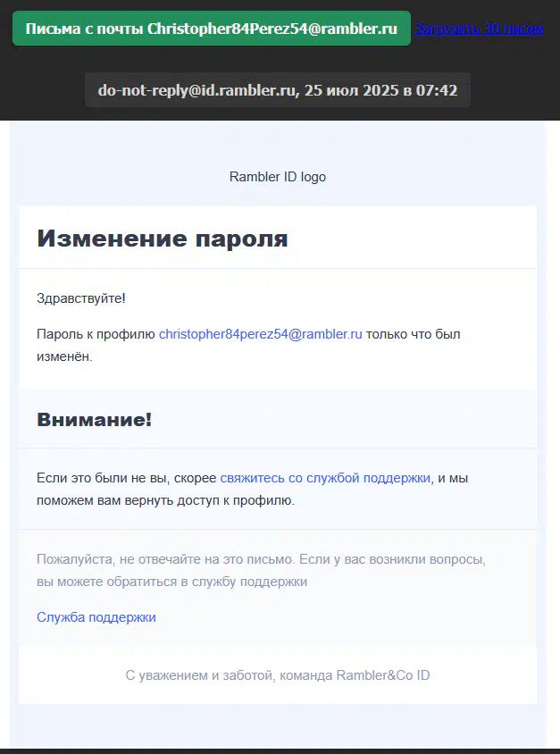The height and width of the screenshot is (754, 560).
Task: Open the "Загрузить 30 писем" link
Action: tap(479, 29)
